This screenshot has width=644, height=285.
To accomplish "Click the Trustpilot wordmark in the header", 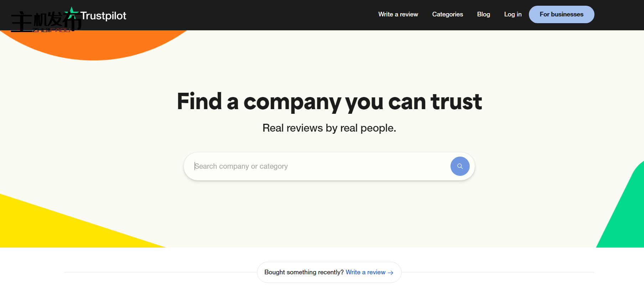I will point(103,16).
